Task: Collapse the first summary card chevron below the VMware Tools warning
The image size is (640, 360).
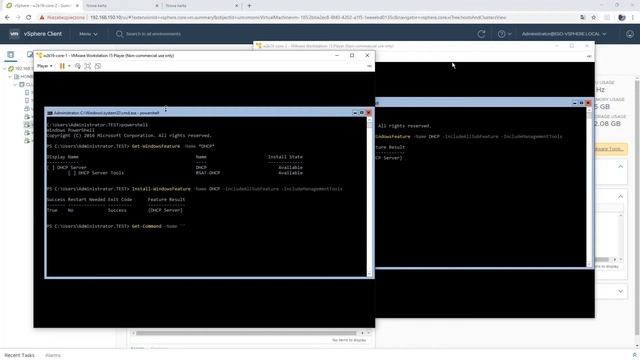Action: click(x=620, y=167)
